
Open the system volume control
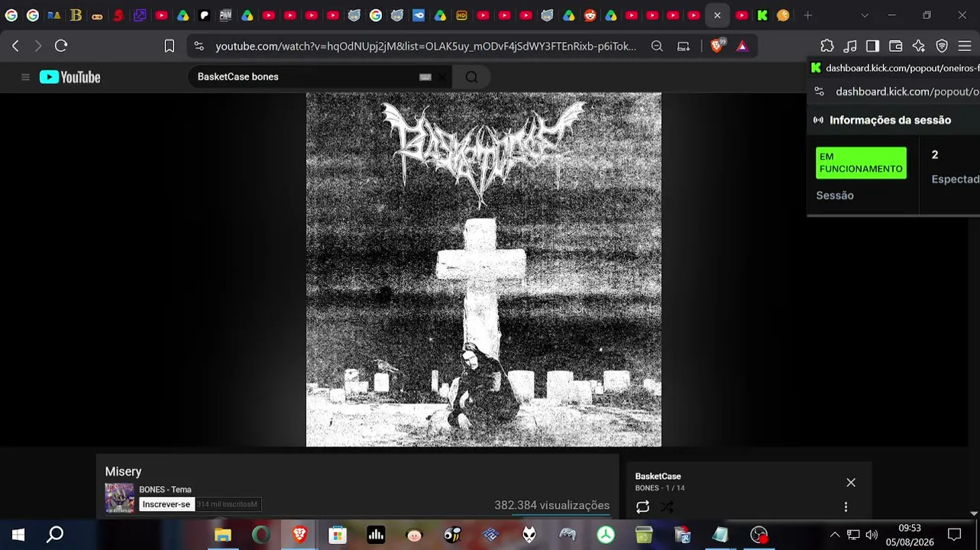[872, 535]
